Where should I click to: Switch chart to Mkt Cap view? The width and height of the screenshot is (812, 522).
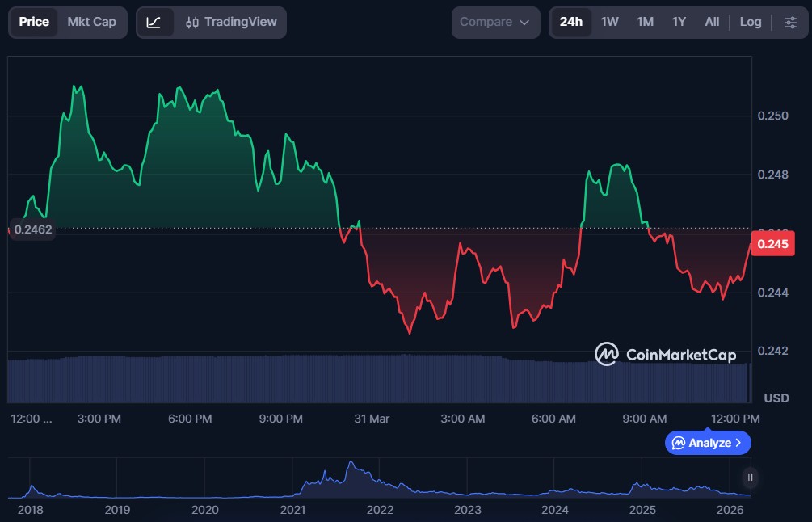click(91, 22)
